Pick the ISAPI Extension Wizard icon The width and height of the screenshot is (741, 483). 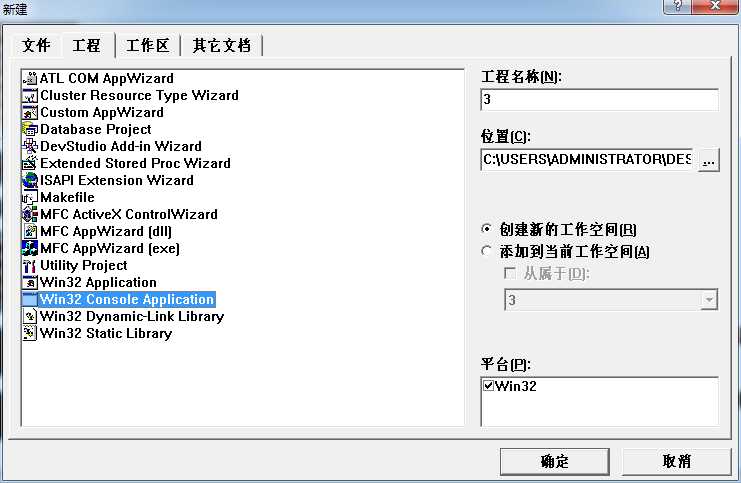30,181
